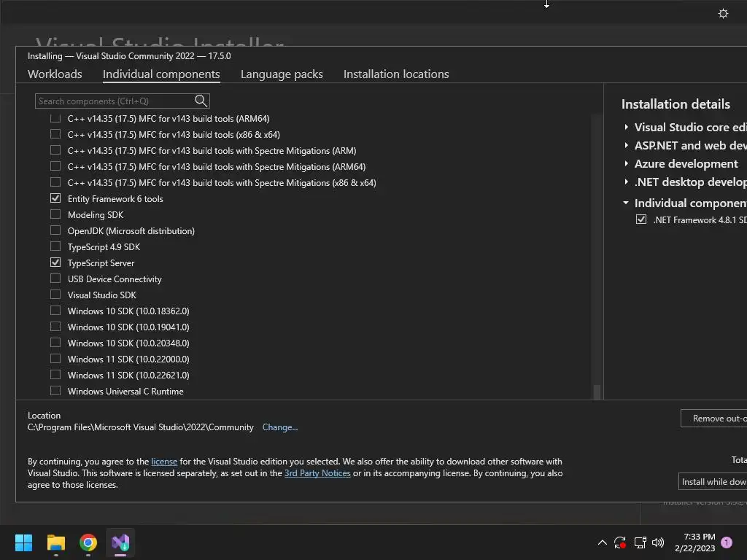Click Remove out-of-support components button
Image resolution: width=747 pixels, height=560 pixels.
pyautogui.click(x=713, y=418)
